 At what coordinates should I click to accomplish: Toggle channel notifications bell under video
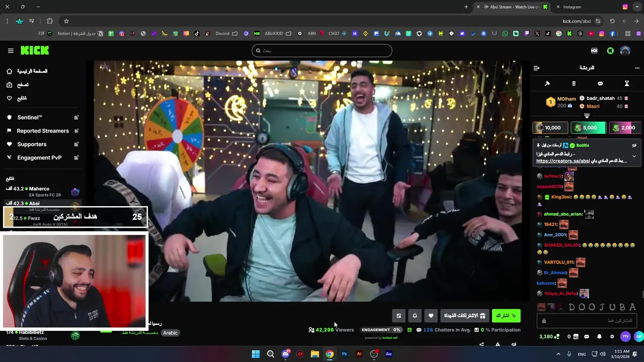tap(415, 316)
